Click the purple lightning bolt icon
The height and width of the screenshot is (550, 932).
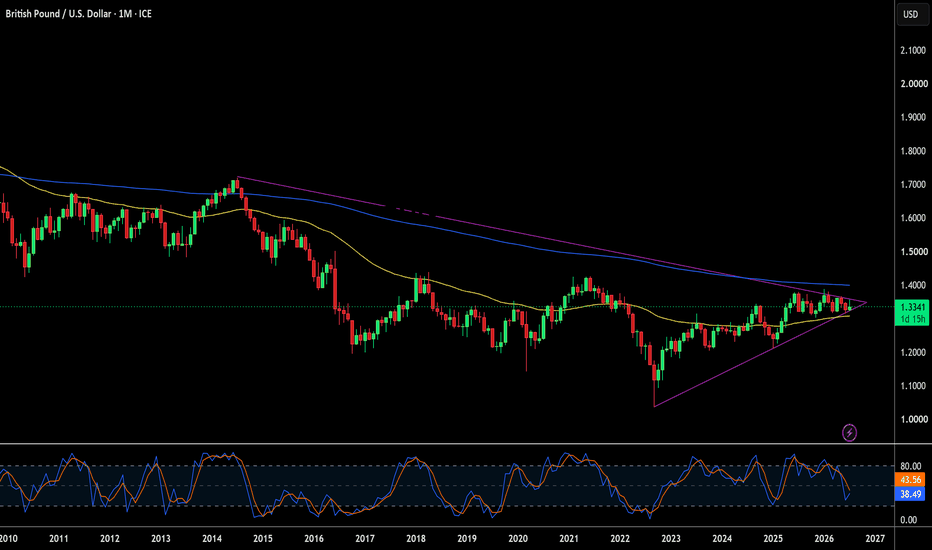tap(850, 433)
